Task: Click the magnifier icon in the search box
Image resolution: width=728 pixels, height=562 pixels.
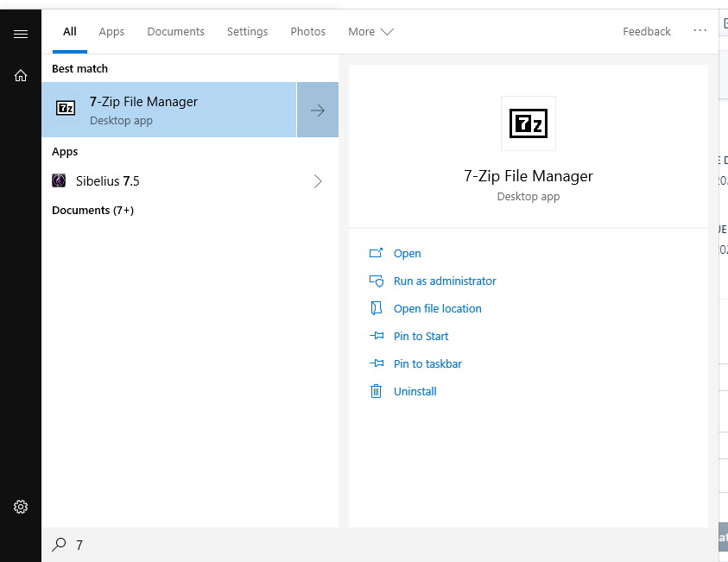Action: (59, 545)
